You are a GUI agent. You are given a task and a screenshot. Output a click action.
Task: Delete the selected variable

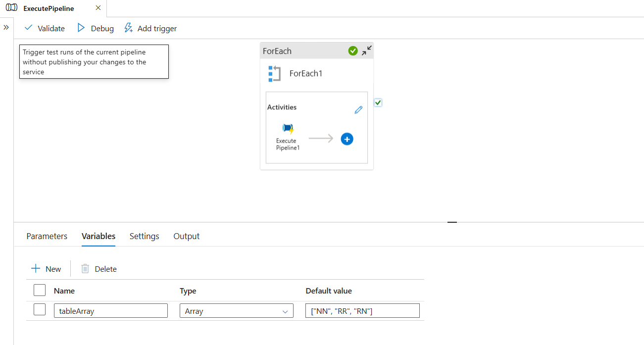(x=99, y=269)
